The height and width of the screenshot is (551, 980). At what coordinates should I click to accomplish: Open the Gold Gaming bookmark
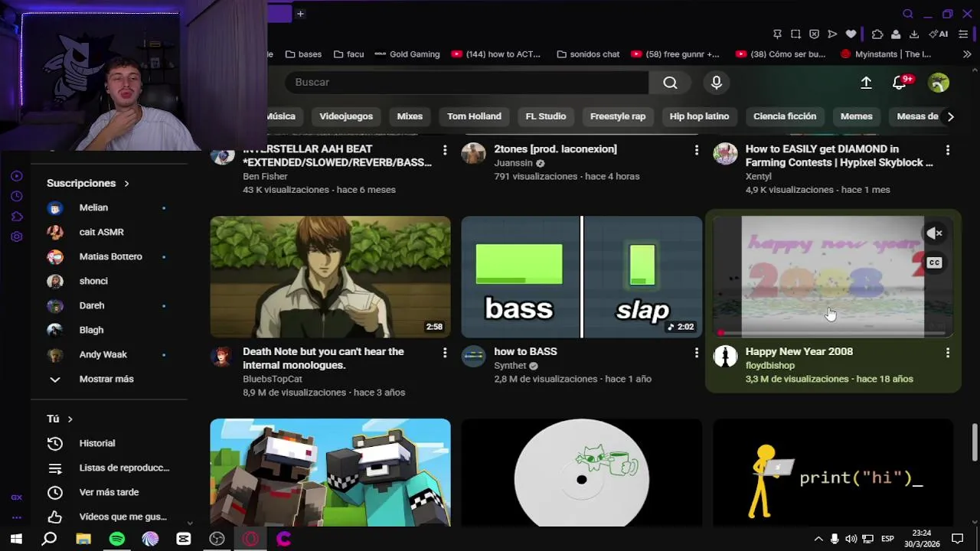407,54
